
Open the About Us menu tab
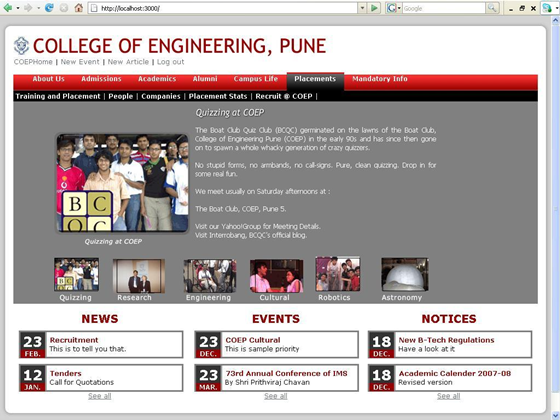pyautogui.click(x=48, y=79)
